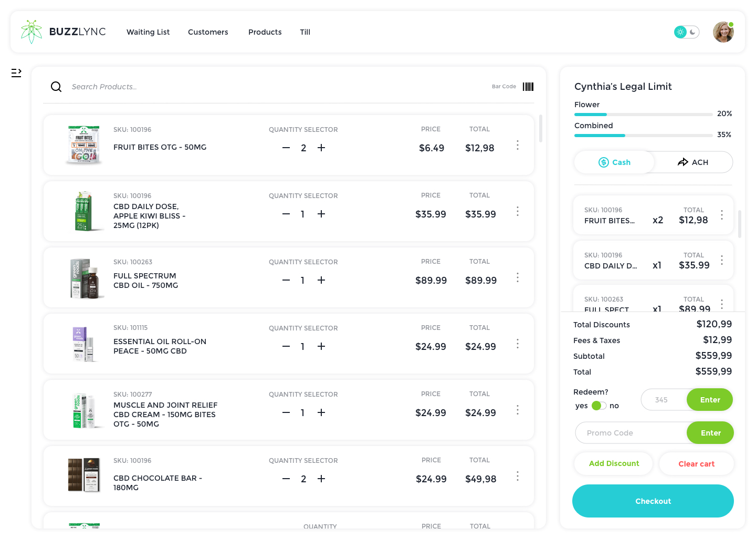Click the Flower legal limit progress bar

pos(643,114)
